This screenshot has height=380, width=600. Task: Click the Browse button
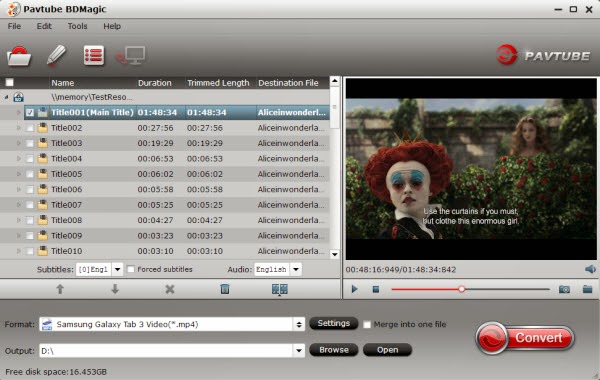[334, 350]
